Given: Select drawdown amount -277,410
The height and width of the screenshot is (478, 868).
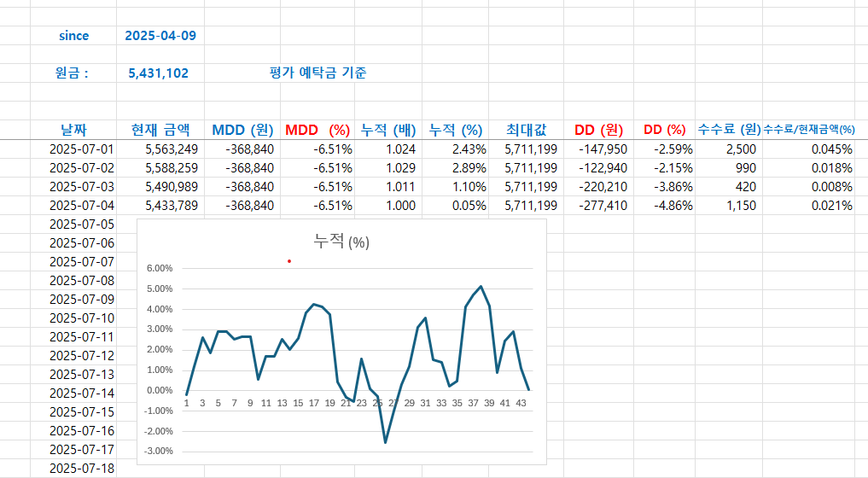Looking at the screenshot, I should [598, 206].
